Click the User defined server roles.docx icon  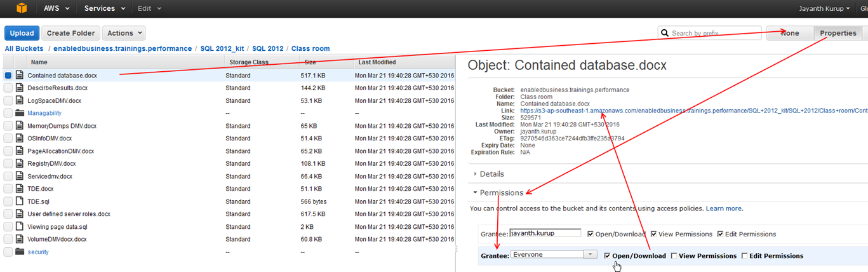20,214
